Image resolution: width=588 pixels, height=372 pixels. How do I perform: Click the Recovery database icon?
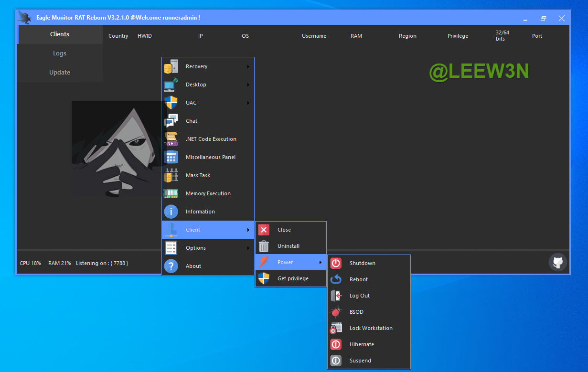pyautogui.click(x=171, y=66)
